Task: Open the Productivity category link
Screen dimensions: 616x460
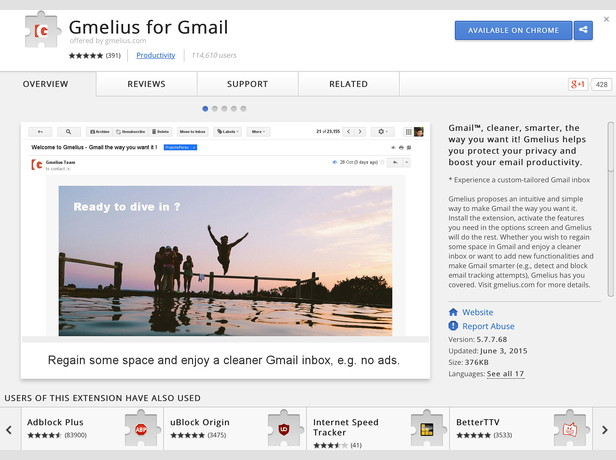Action: [x=156, y=55]
